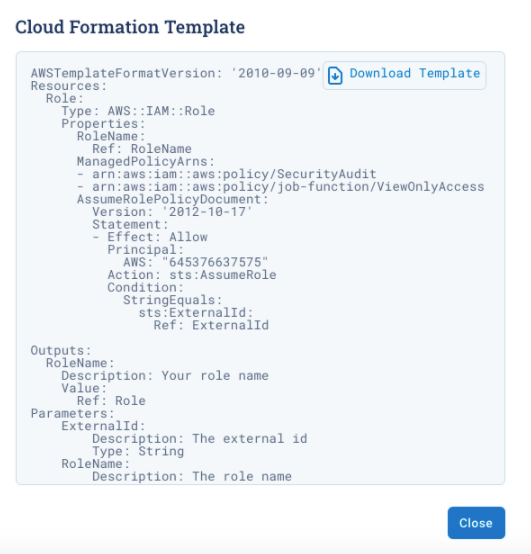Click the AWSTemplateFormatVersion line in the code
Image resolution: width=531 pixels, height=554 pixels.
click(x=176, y=73)
